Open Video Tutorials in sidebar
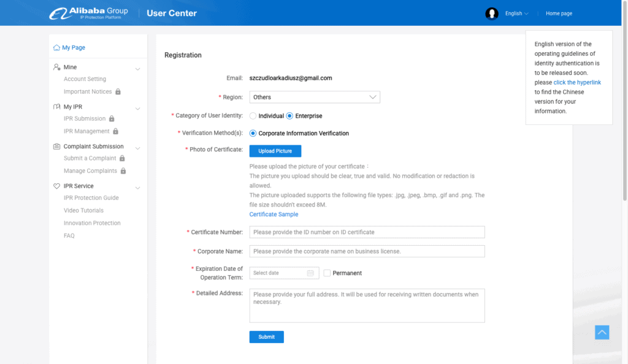The width and height of the screenshot is (628, 364). pyautogui.click(x=83, y=211)
